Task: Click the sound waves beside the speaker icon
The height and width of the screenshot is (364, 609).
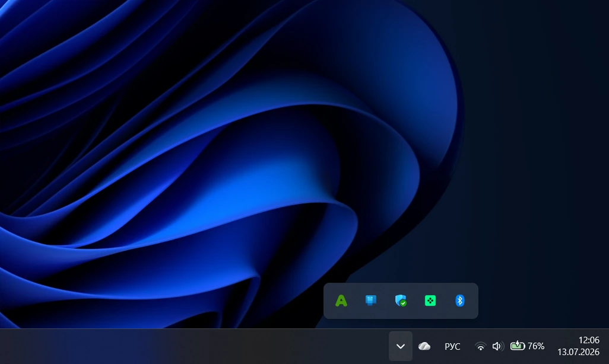Action: click(502, 346)
